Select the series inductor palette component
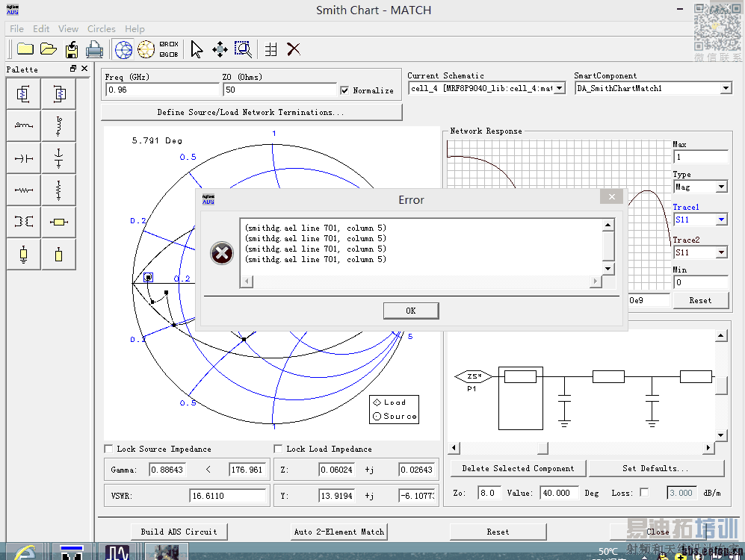Screen dimensions: 745x560 24,126
